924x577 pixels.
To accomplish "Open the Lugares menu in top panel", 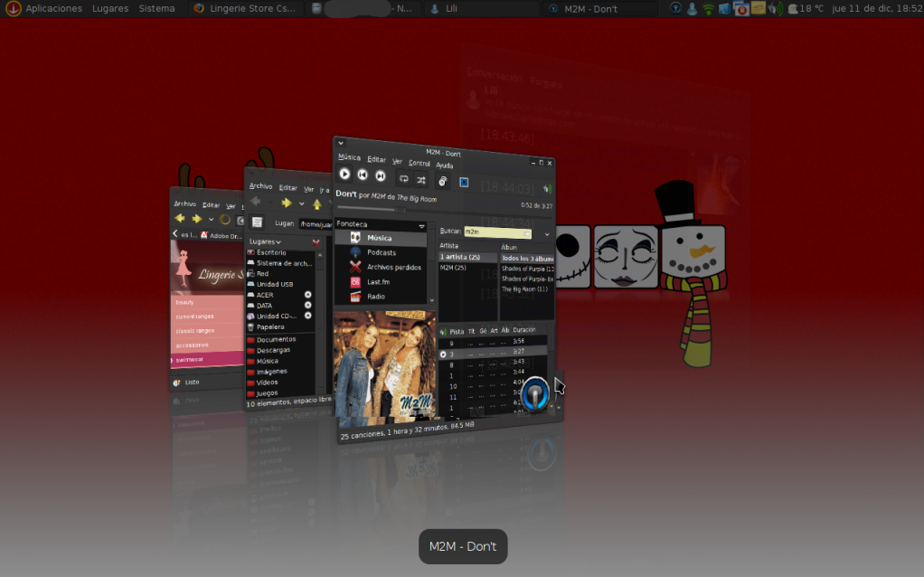I will (x=110, y=8).
